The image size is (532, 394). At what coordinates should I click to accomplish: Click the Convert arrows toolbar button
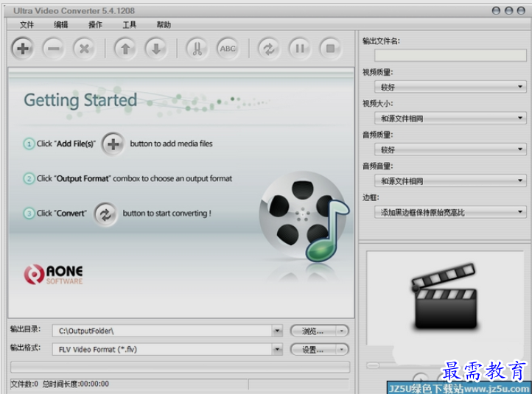(x=269, y=49)
